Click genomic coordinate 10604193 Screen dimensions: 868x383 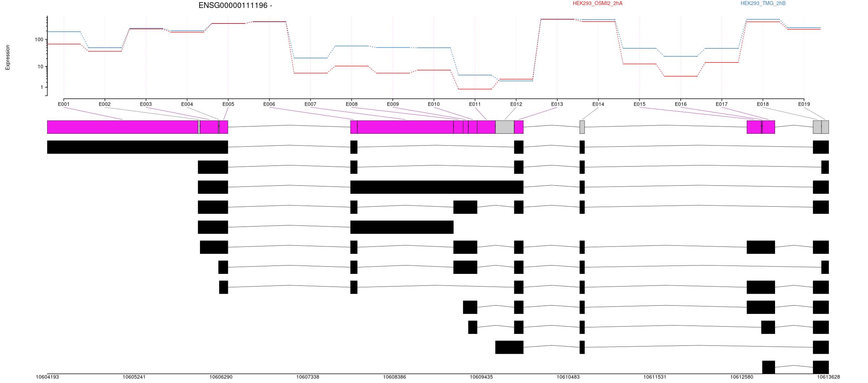[x=47, y=377]
